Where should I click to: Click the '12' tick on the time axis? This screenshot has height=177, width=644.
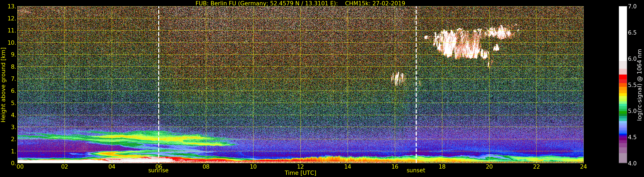[x=300, y=166]
